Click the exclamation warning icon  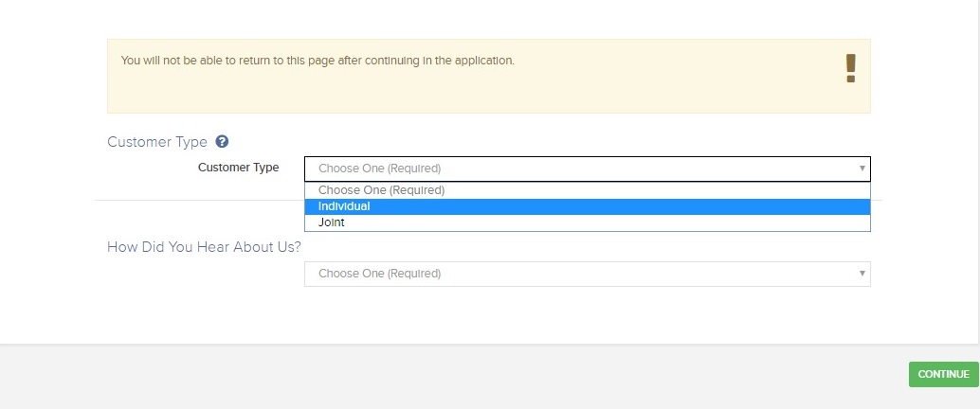click(x=850, y=68)
